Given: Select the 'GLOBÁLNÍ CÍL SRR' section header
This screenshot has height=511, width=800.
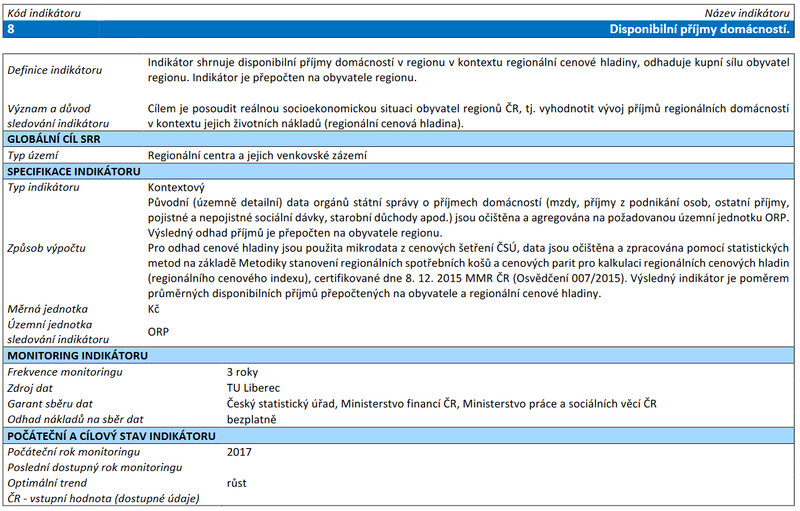Looking at the screenshot, I should click(398, 139).
